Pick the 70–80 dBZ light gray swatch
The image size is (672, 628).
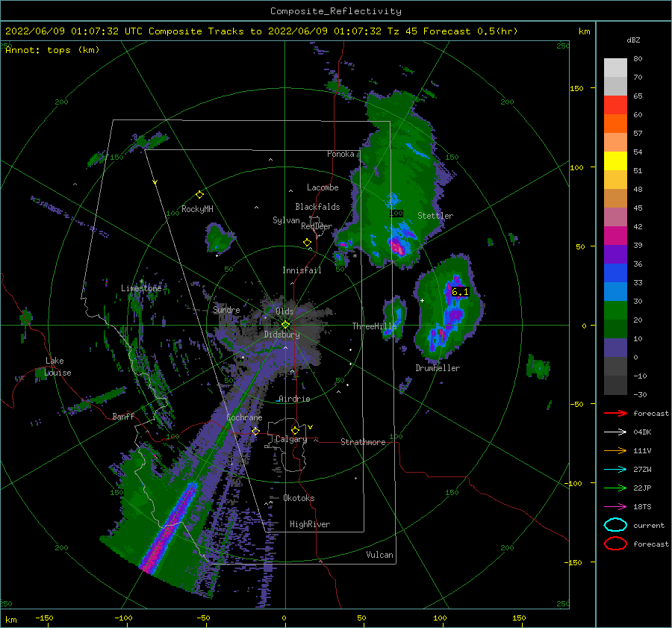[x=615, y=67]
